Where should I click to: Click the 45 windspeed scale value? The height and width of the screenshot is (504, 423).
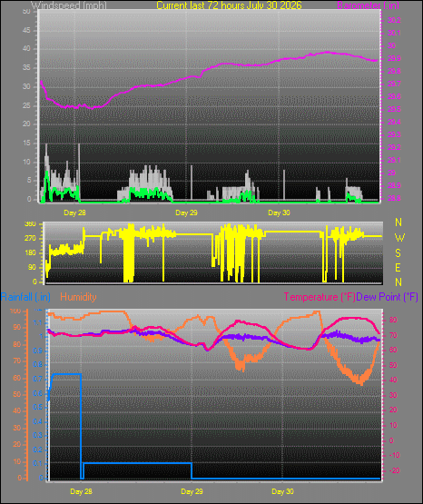click(x=26, y=30)
